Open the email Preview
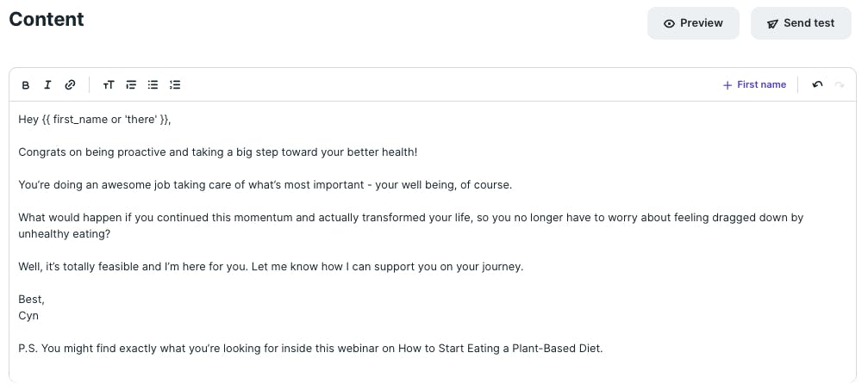Image resolution: width=868 pixels, height=390 pixels. tap(693, 23)
